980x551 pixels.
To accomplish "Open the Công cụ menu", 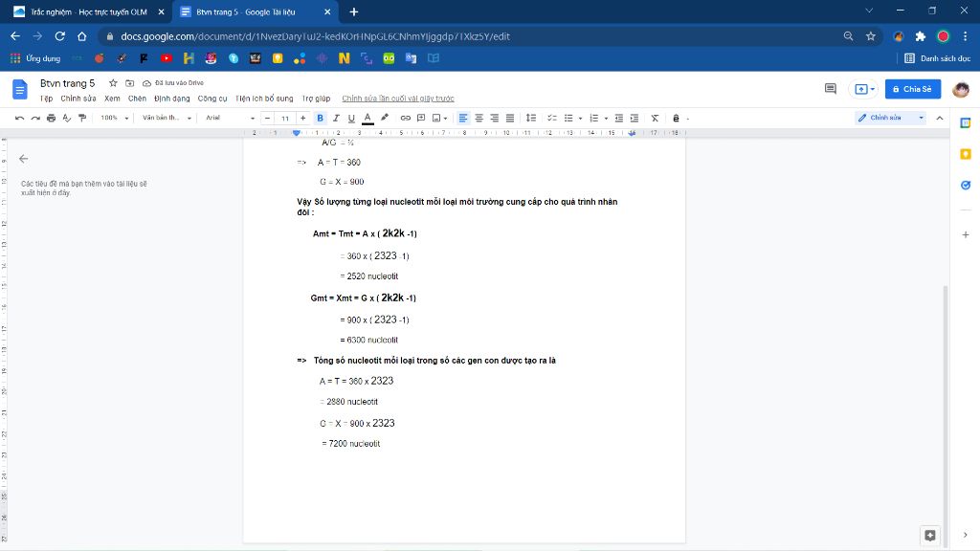I will tap(212, 99).
